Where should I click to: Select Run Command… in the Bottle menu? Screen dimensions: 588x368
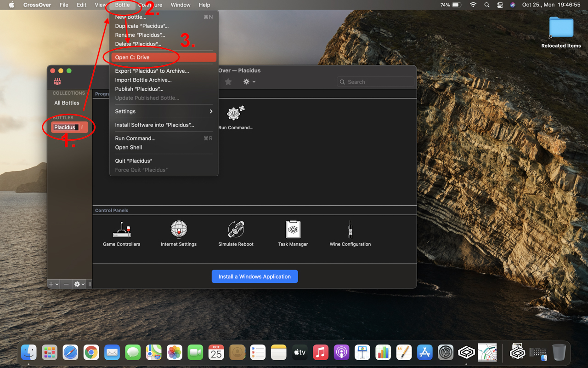[x=164, y=138]
